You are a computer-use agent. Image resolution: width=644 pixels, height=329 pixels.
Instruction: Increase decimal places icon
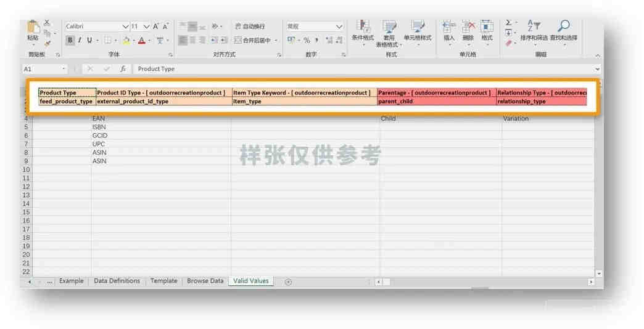tap(329, 40)
